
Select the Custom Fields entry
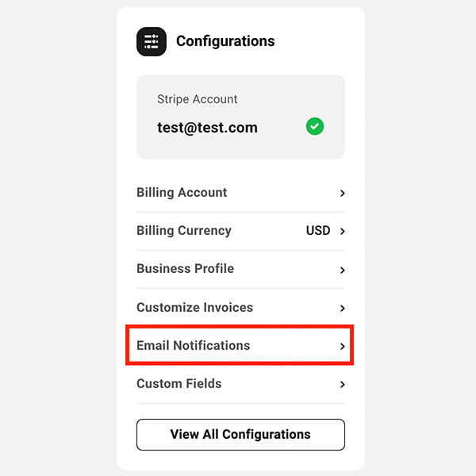tap(178, 383)
